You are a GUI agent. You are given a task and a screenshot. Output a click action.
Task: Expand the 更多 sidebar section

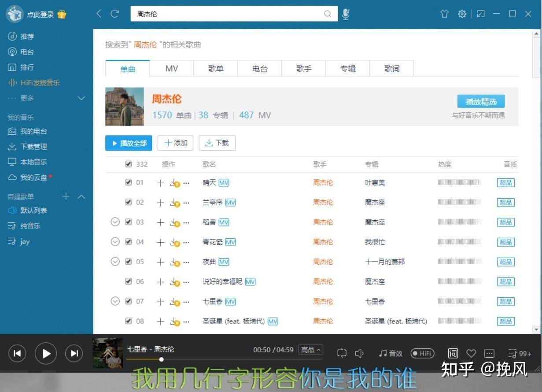click(81, 98)
